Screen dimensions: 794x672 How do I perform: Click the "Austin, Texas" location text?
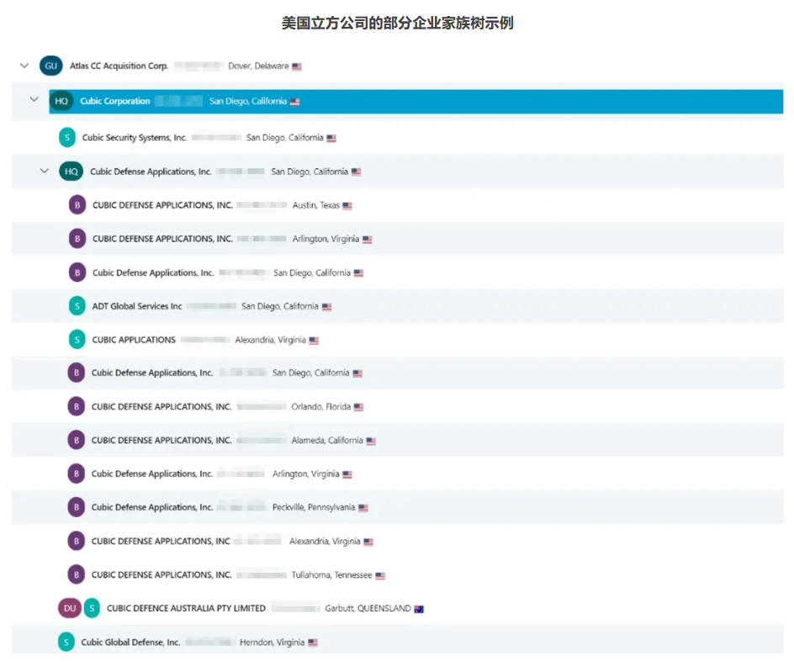[316, 205]
